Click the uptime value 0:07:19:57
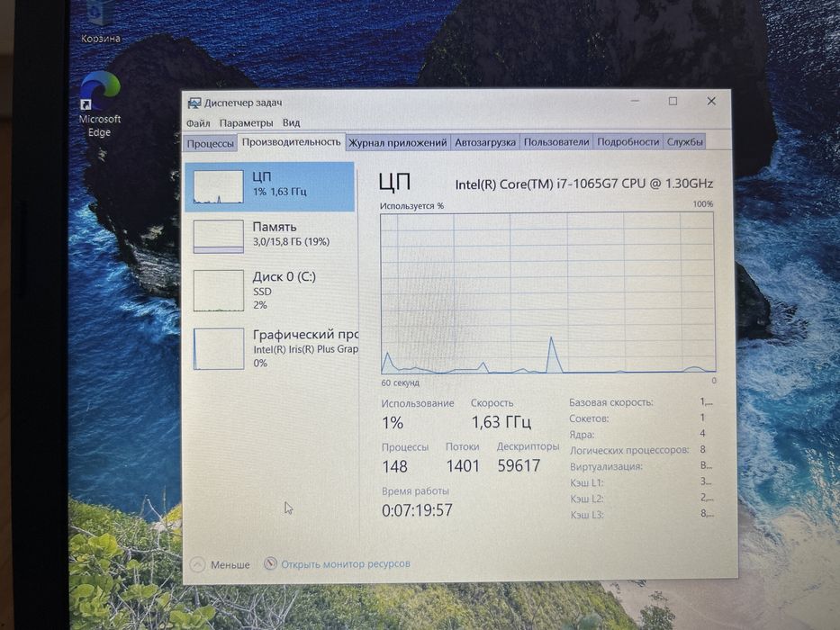 417,510
